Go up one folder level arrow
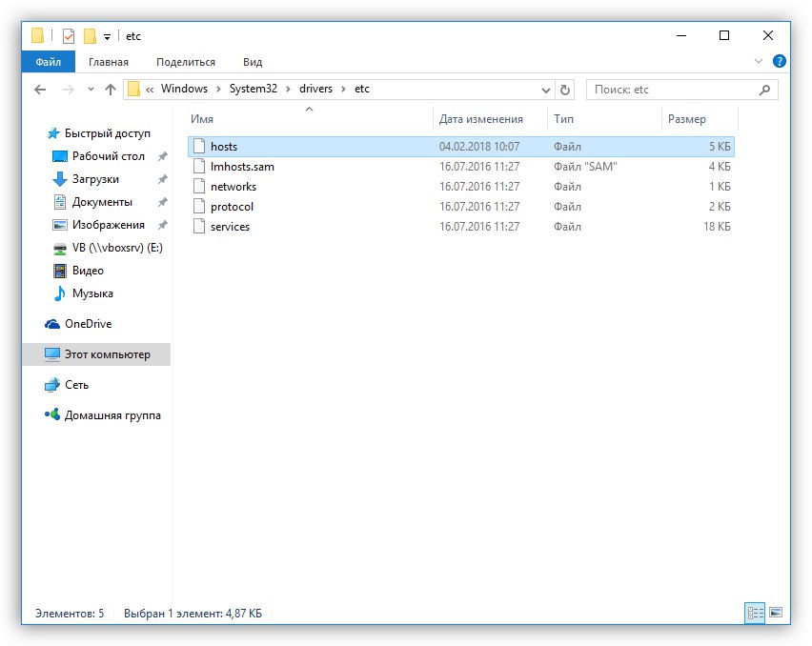The image size is (812, 646). 110,90
